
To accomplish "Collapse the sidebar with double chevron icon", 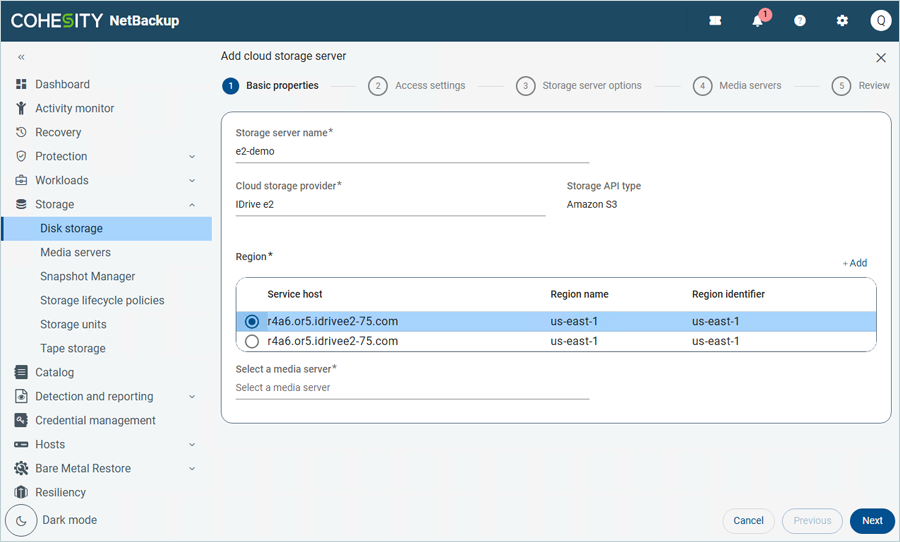I will pos(21,58).
